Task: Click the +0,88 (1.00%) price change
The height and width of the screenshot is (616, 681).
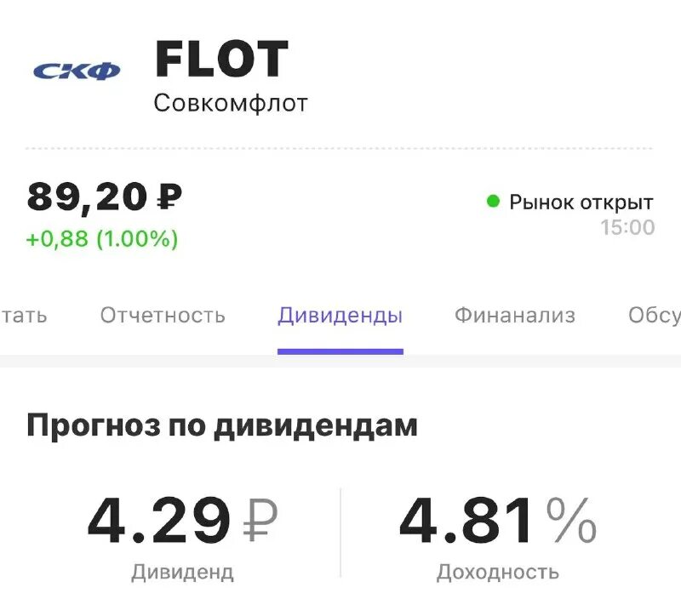Action: click(102, 239)
